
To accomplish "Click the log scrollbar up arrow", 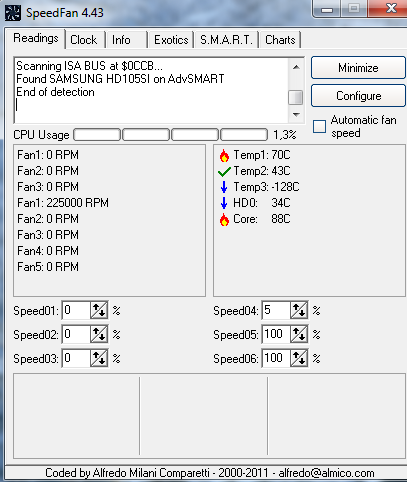I will point(296,67).
